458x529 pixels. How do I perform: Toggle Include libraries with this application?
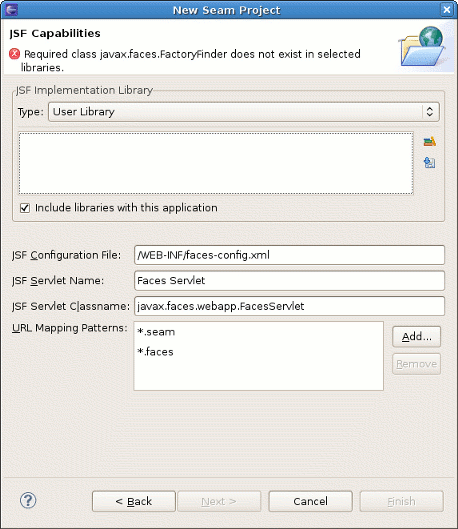tap(25, 208)
